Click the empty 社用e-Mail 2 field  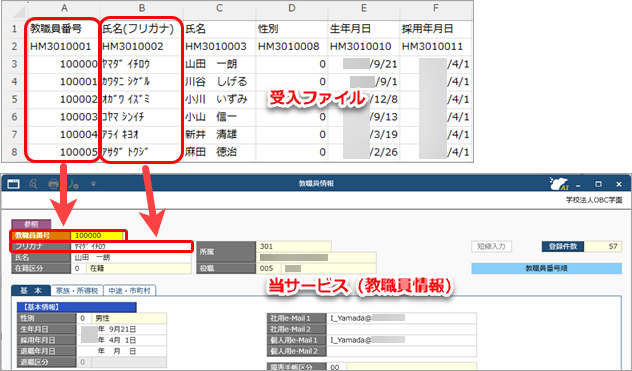tap(401, 329)
